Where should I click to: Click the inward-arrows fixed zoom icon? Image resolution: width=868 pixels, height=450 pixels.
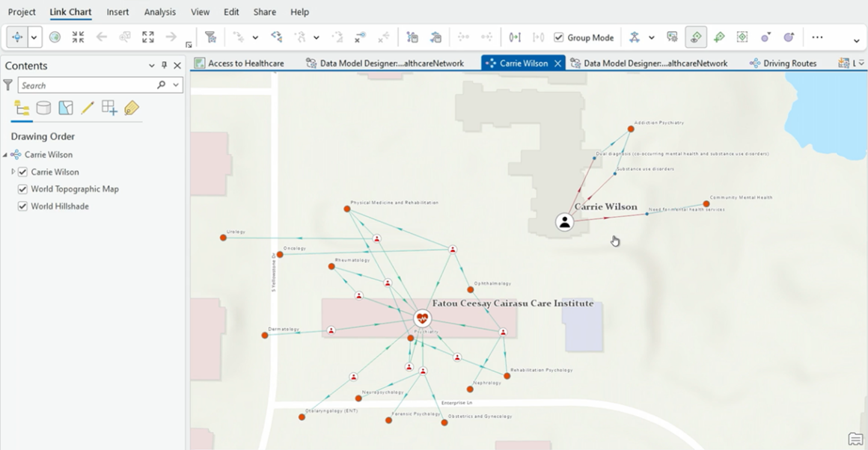tap(78, 37)
